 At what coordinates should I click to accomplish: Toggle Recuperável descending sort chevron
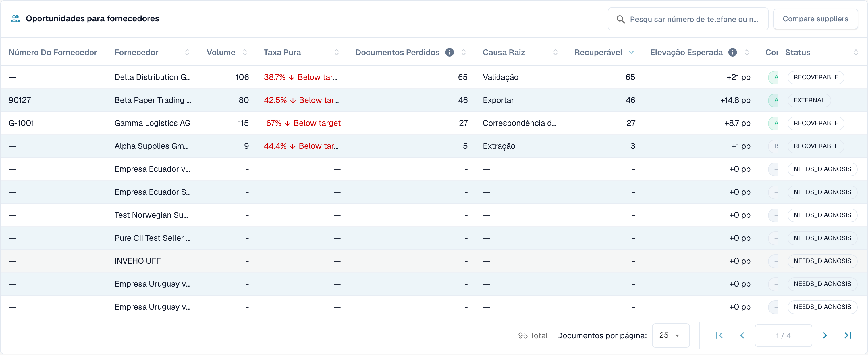pos(631,52)
